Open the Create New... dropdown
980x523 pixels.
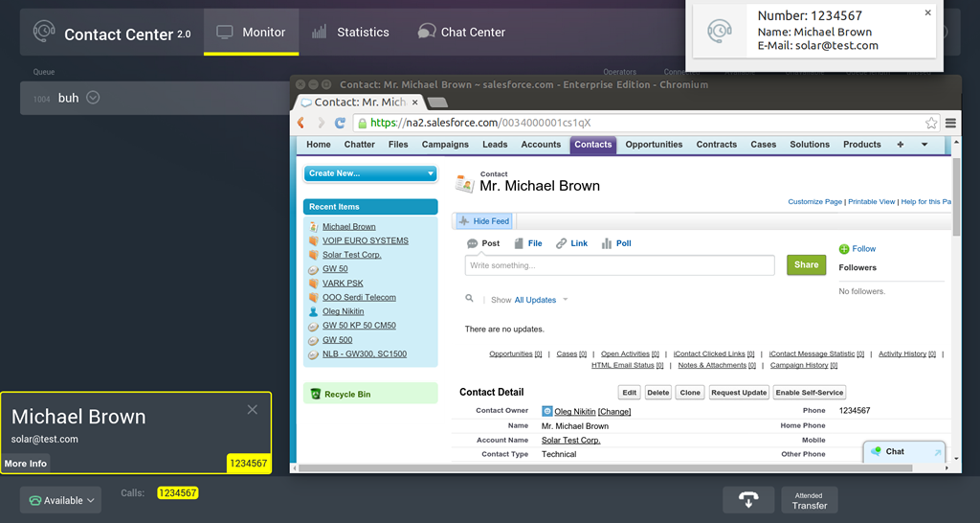tap(370, 173)
